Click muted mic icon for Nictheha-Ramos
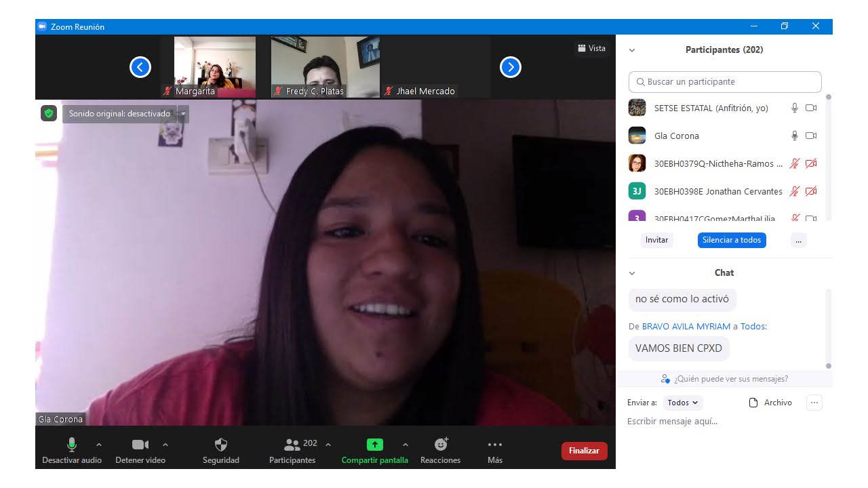868x488 pixels. coord(795,163)
